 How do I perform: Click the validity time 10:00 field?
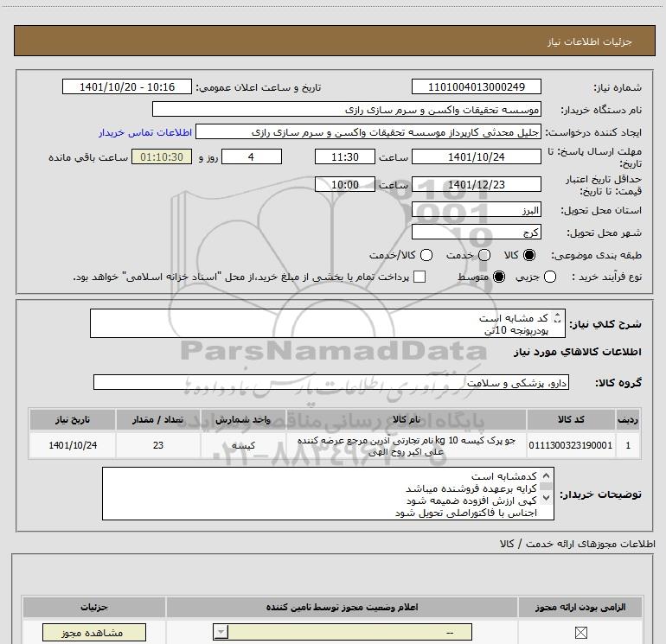tap(345, 185)
